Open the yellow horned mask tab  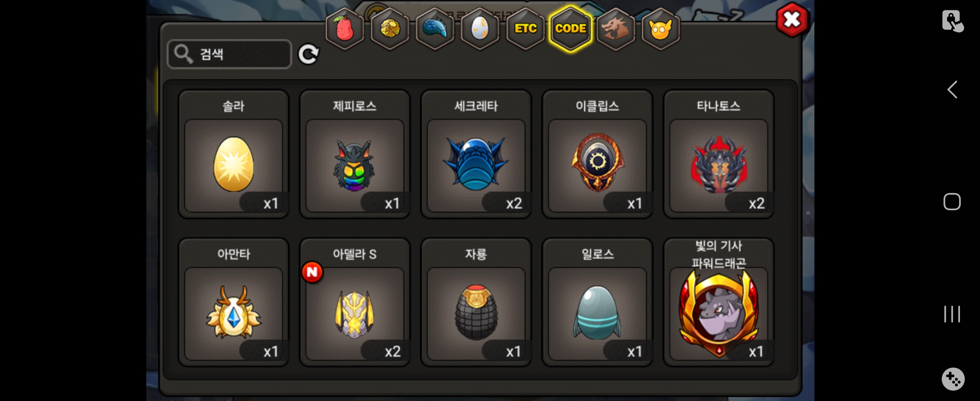pyautogui.click(x=660, y=29)
